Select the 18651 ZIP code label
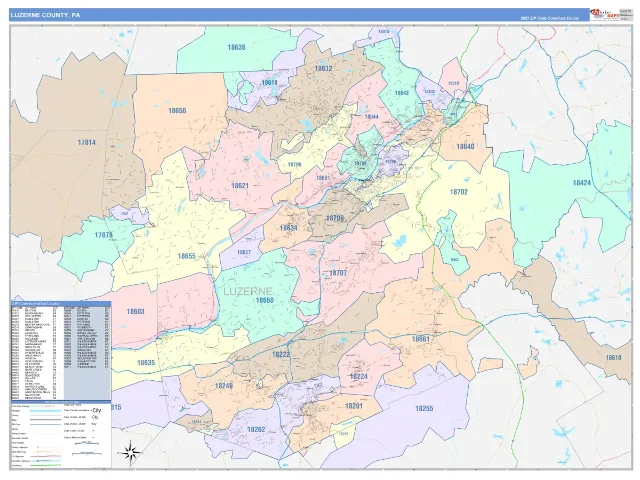 point(323,178)
